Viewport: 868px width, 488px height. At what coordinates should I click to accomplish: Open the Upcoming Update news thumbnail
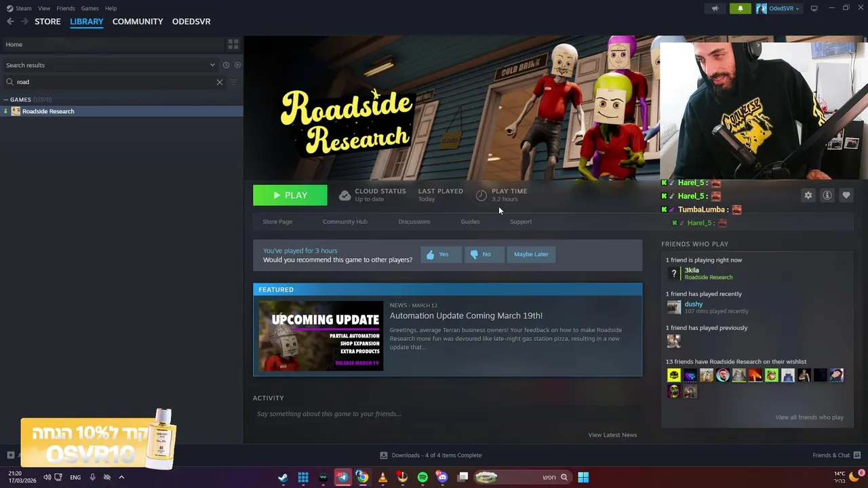[321, 336]
